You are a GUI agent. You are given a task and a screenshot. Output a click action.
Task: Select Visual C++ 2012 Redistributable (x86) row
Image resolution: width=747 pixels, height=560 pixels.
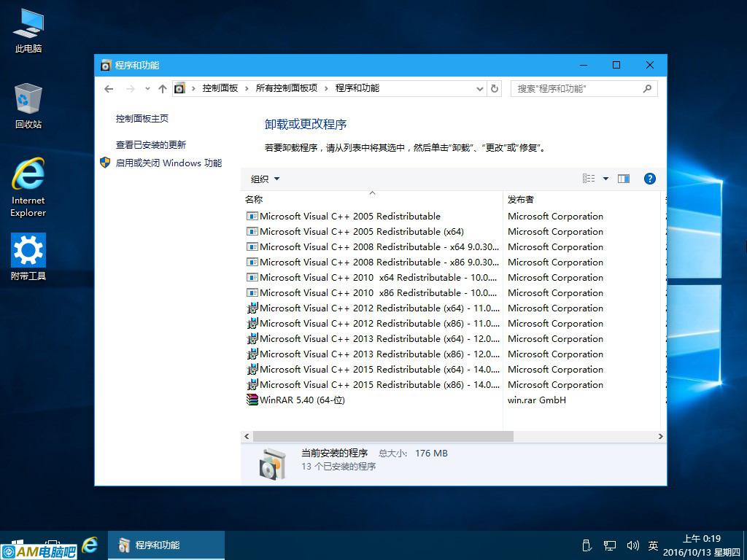[x=371, y=323]
